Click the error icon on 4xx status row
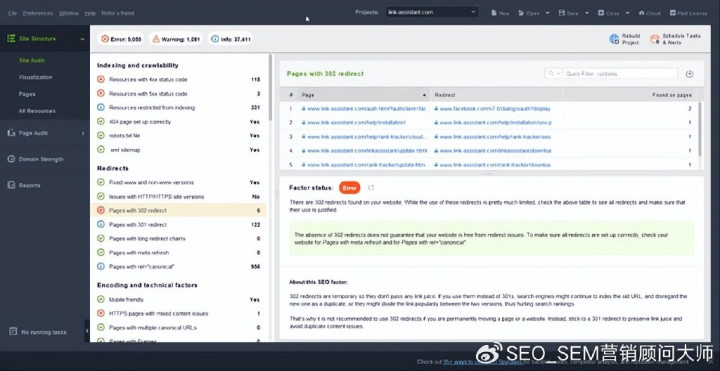Viewport: 720px width, 371px height. 101,79
